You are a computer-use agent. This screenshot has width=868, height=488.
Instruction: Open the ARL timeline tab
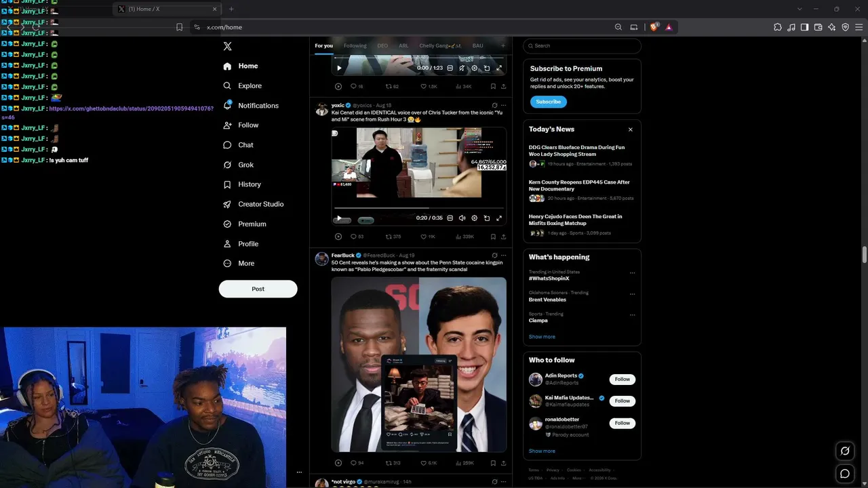click(403, 46)
